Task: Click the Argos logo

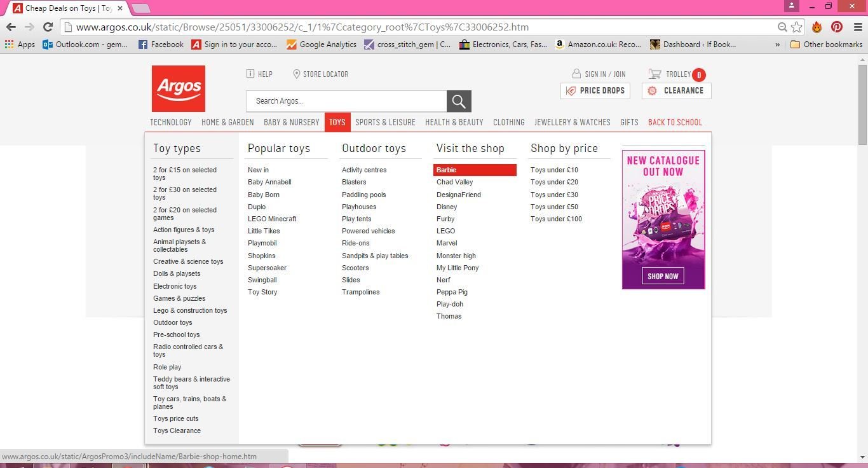Action: click(179, 88)
